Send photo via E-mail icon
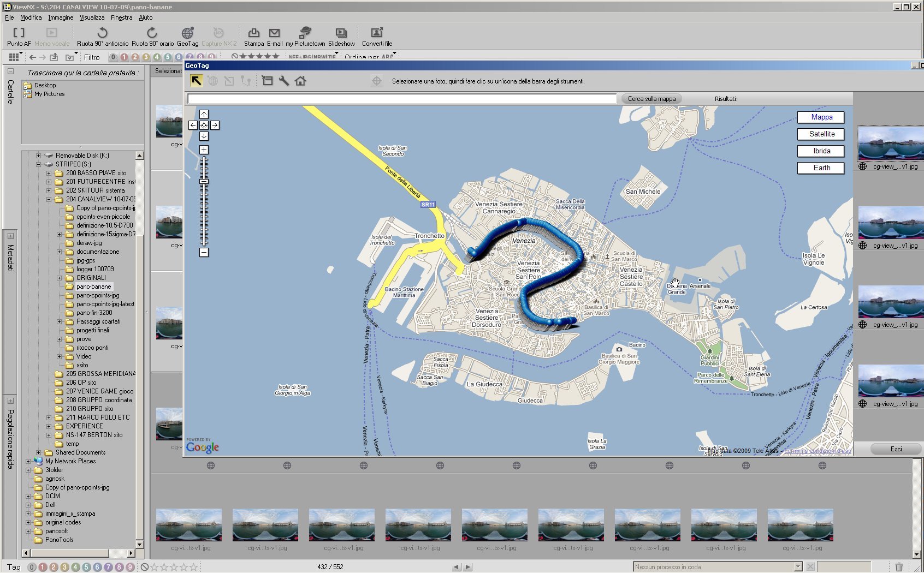924x573 pixels. 275,33
